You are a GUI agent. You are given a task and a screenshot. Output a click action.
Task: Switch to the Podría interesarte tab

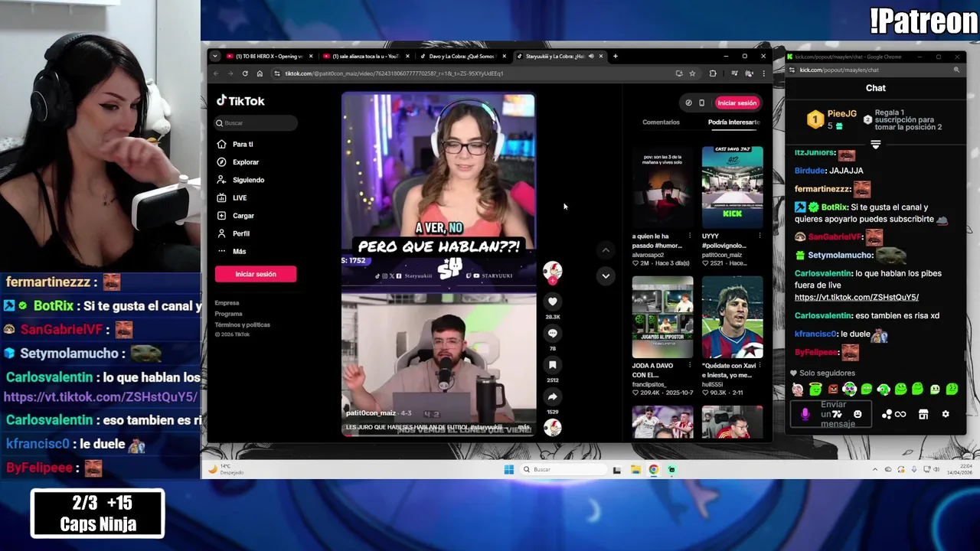pos(733,122)
